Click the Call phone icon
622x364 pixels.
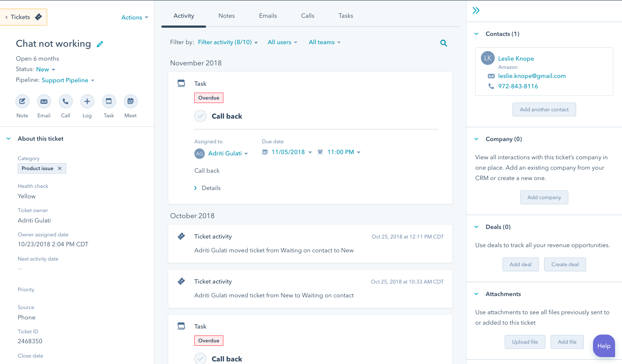pyautogui.click(x=65, y=101)
